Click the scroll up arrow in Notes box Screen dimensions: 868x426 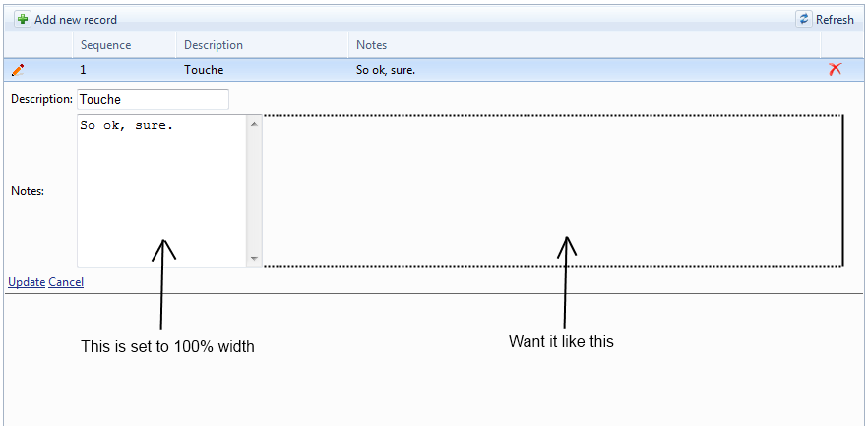click(255, 124)
